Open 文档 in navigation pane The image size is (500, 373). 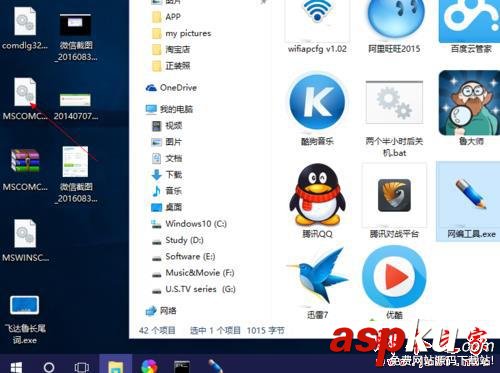(x=167, y=158)
